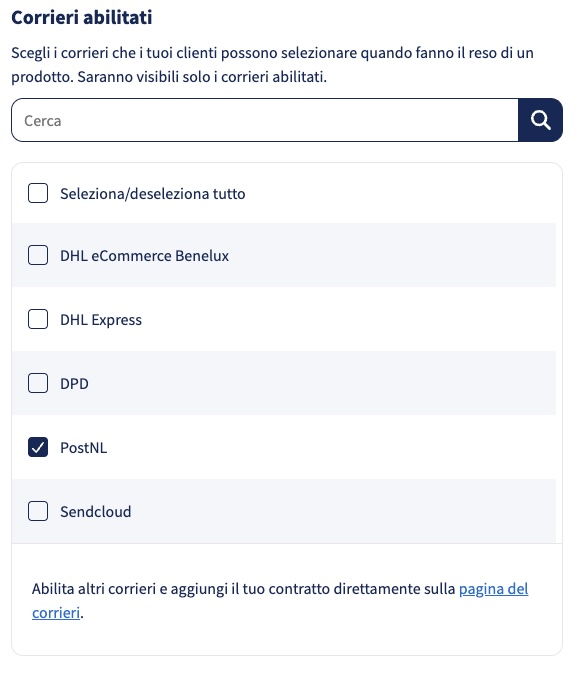Click the Sendcloud label text
This screenshot has width=578, height=682.
pos(96,512)
